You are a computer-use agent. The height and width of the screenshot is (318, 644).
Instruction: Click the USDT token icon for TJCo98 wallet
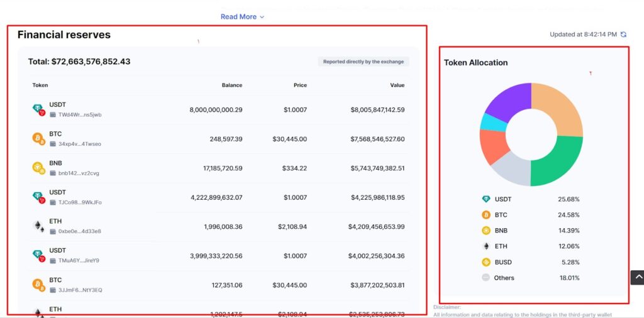tap(38, 197)
